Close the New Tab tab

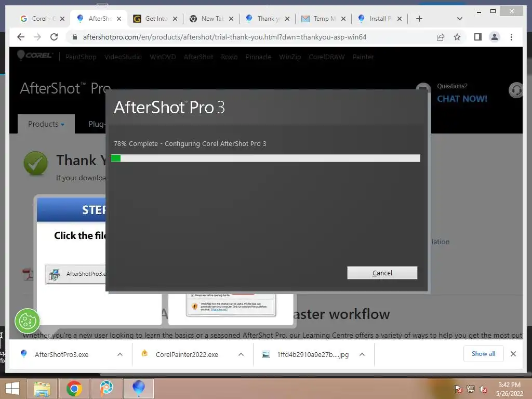(231, 19)
